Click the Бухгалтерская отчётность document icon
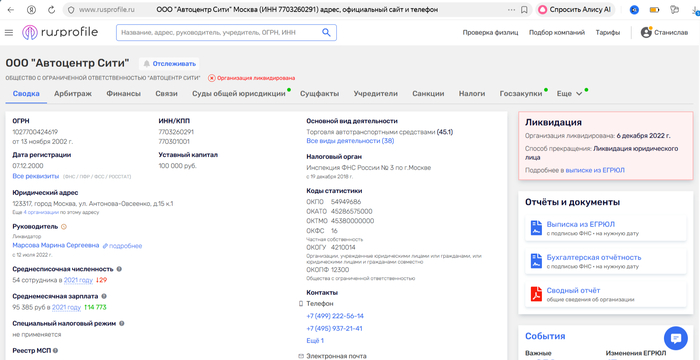Viewport: 700px width, 360px height. (x=536, y=261)
